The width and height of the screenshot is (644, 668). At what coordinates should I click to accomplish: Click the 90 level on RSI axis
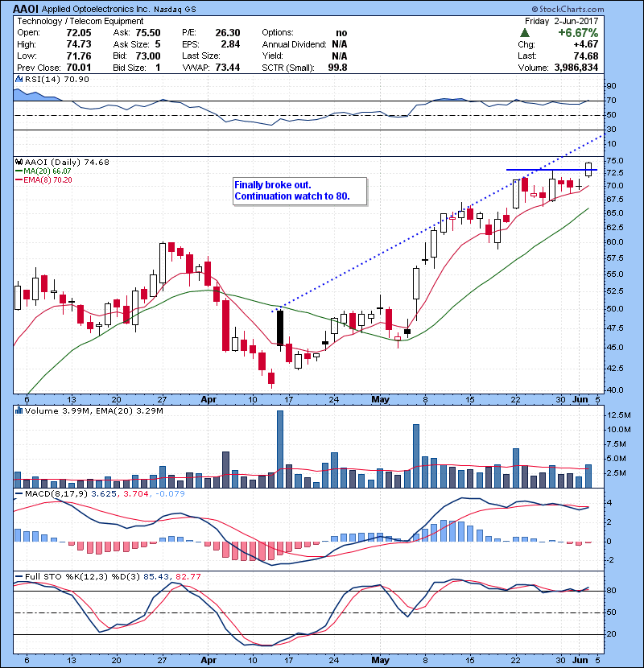(x=611, y=86)
